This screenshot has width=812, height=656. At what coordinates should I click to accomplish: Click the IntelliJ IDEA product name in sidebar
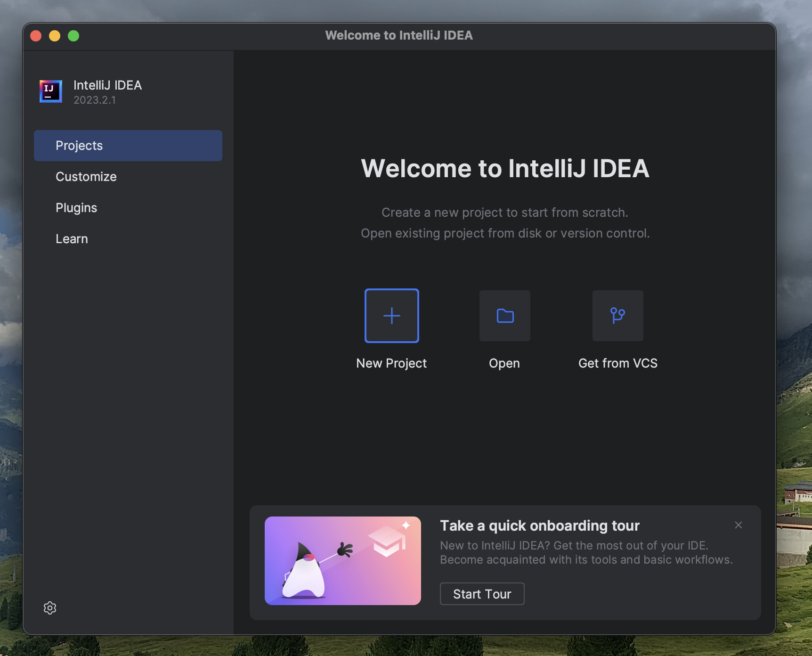coord(108,85)
